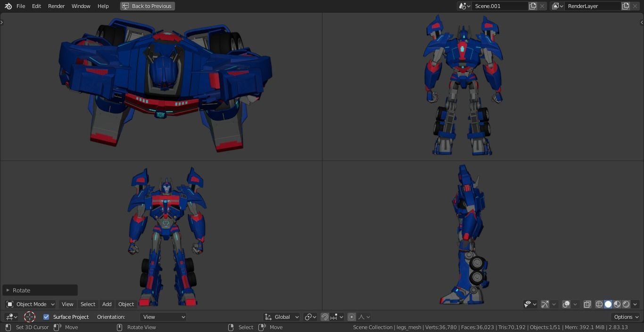Click the add view layer icon
The width and height of the screenshot is (644, 332).
pos(626,6)
